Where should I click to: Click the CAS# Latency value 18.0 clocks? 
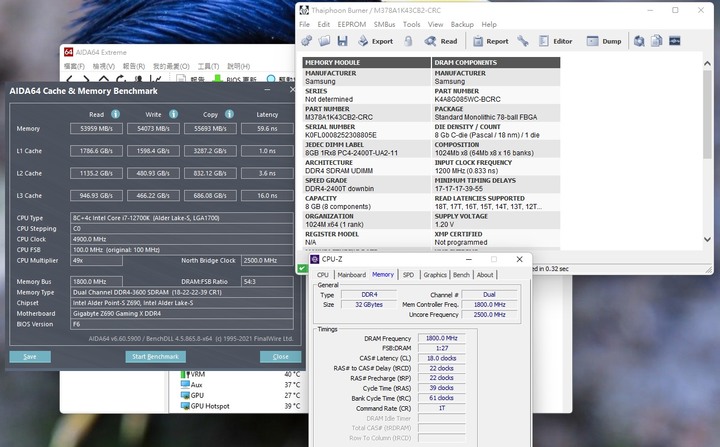click(441, 358)
